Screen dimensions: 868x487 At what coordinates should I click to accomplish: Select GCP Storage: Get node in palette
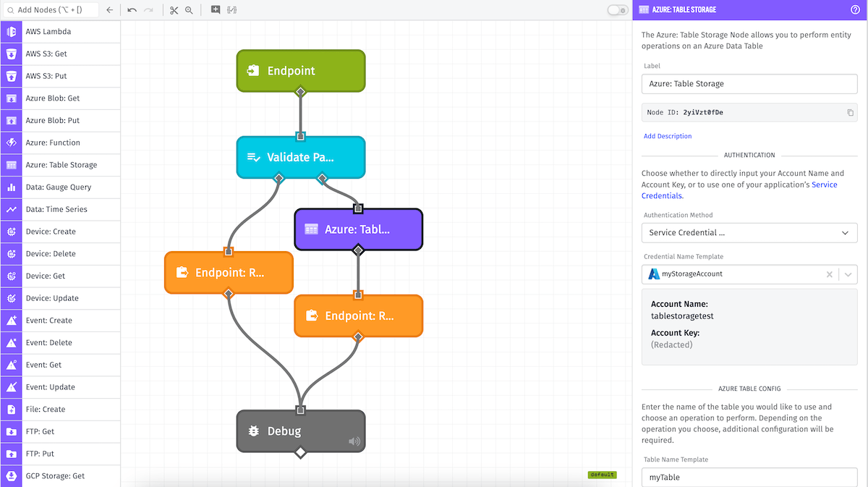click(x=61, y=475)
